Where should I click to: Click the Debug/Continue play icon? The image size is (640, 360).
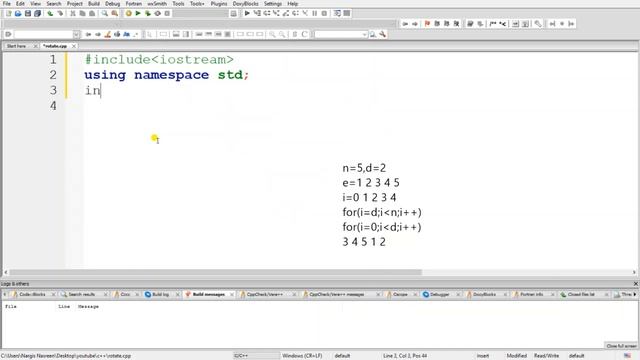tap(247, 13)
